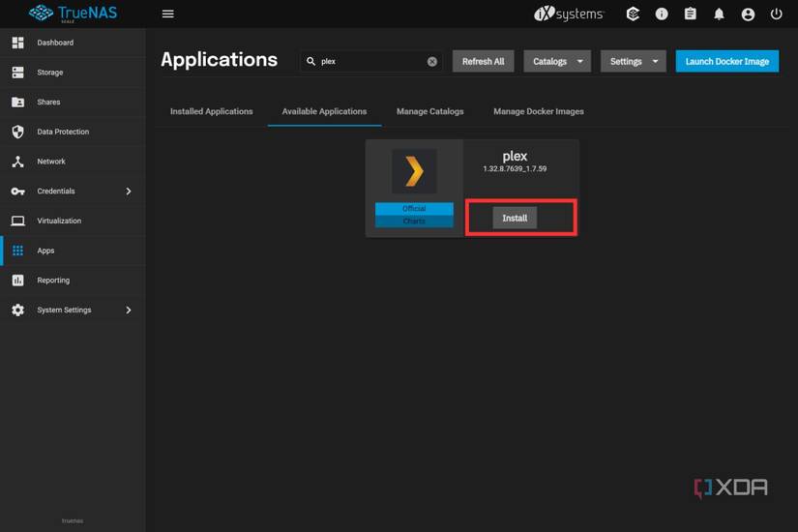Open the Settings dropdown
Viewport: 798px width, 532px height.
(x=634, y=61)
